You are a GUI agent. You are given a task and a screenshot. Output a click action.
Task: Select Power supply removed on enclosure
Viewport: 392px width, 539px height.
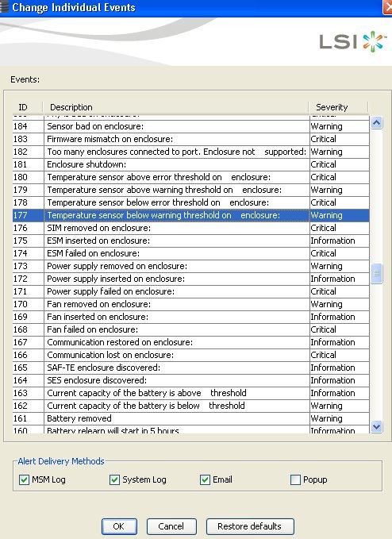click(x=191, y=266)
